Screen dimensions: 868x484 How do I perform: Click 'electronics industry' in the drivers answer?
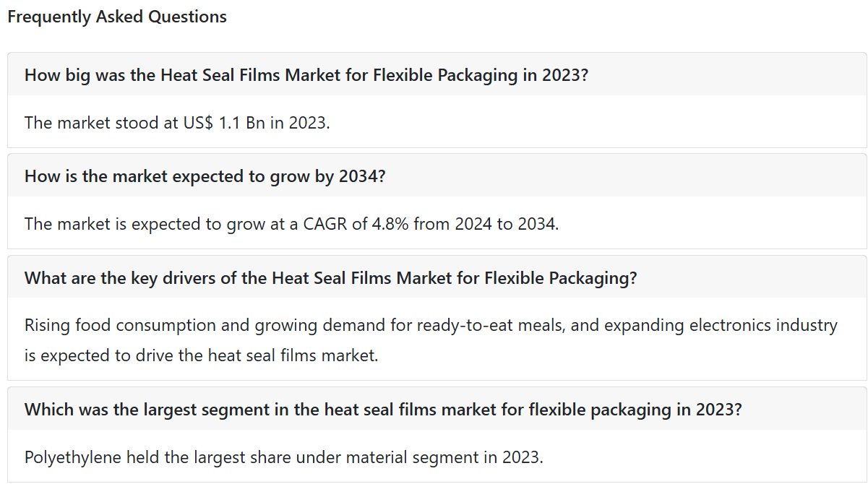click(763, 325)
